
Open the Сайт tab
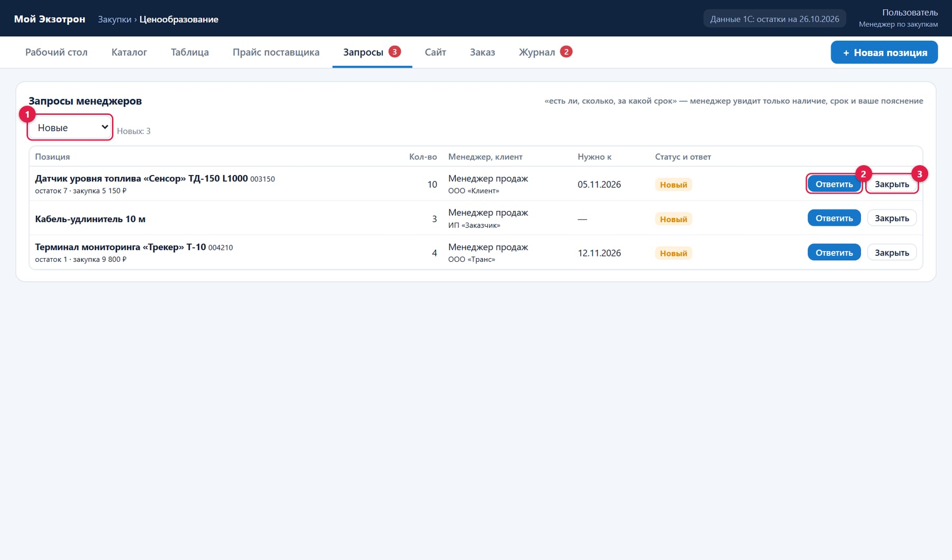point(435,52)
